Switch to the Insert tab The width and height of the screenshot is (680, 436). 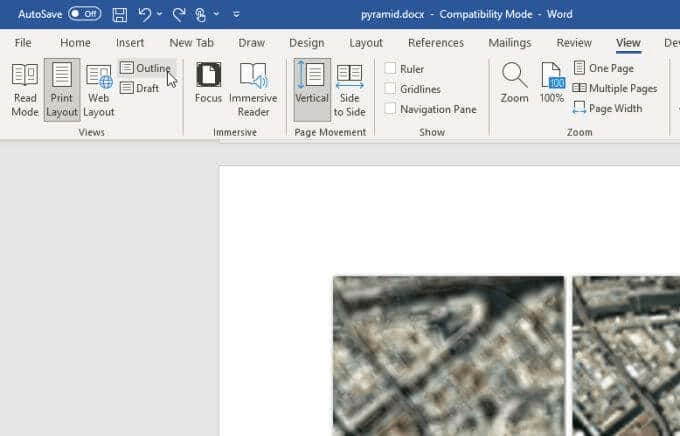coord(130,43)
